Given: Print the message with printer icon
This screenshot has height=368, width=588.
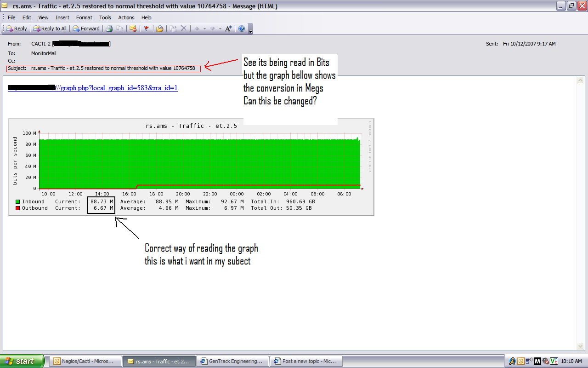Looking at the screenshot, I should coord(109,29).
